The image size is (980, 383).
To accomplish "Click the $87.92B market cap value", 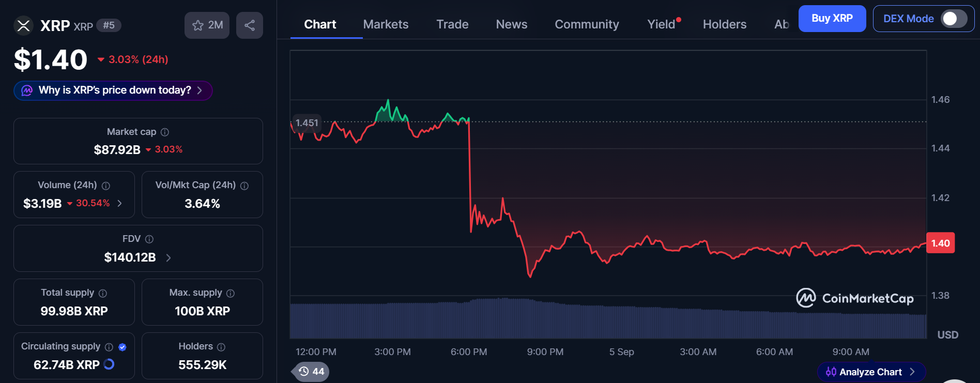I will 117,150.
